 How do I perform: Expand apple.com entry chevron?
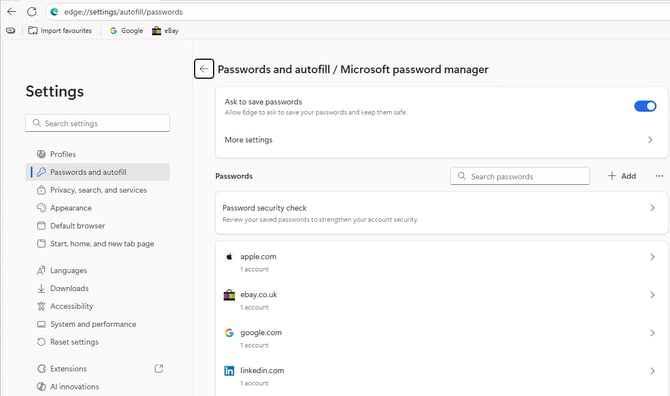[652, 257]
